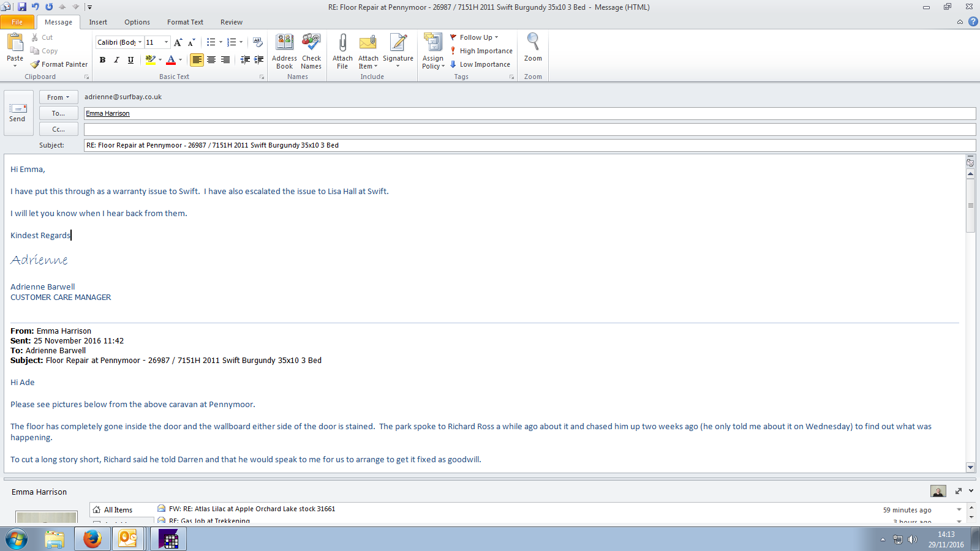This screenshot has height=551, width=980.
Task: Click the Cc... recipients button
Action: 58,129
